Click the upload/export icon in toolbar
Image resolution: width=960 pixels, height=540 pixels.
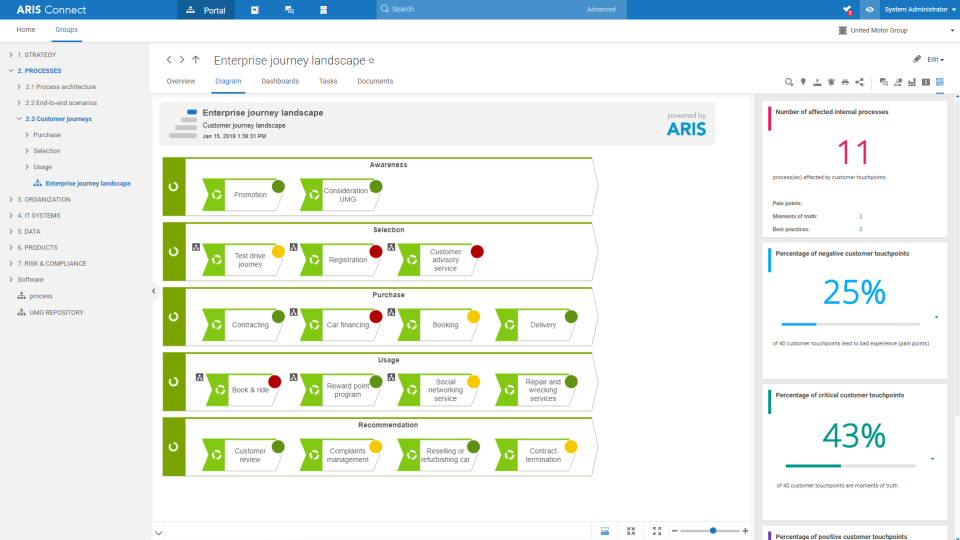tap(817, 82)
